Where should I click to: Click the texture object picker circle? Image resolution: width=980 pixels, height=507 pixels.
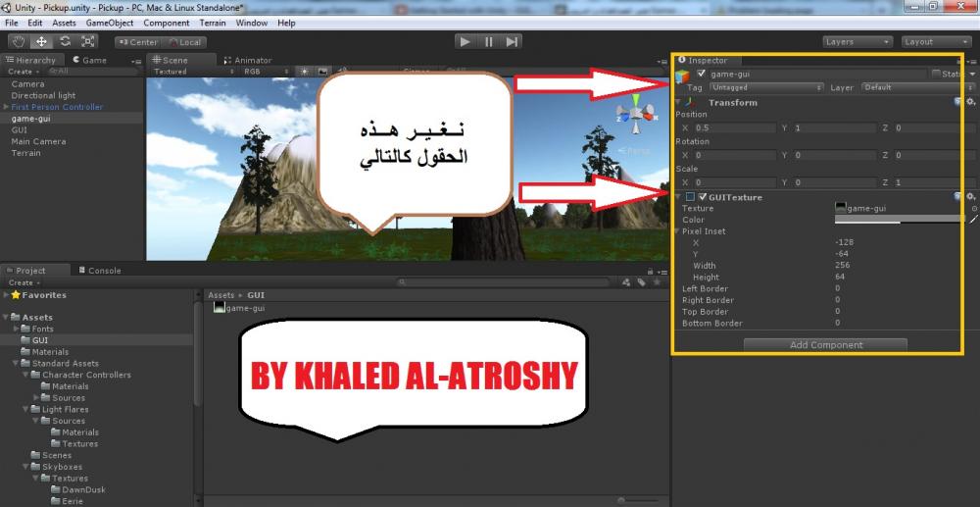tap(974, 209)
